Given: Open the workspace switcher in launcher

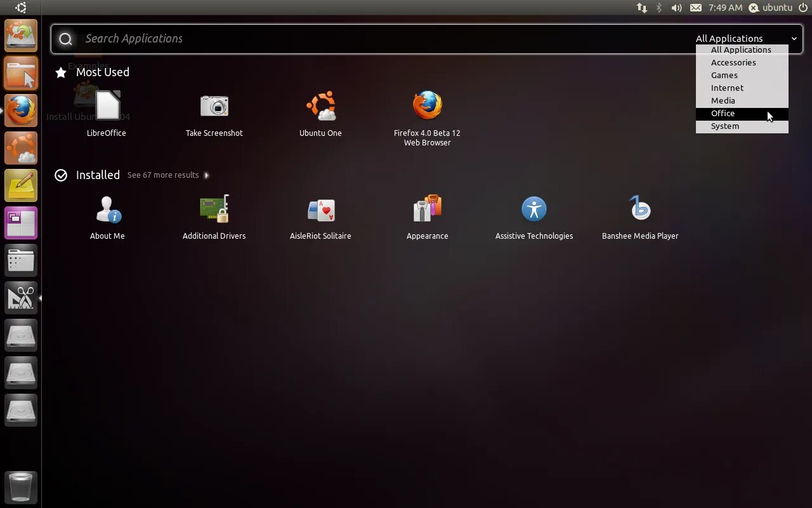Looking at the screenshot, I should point(21,223).
